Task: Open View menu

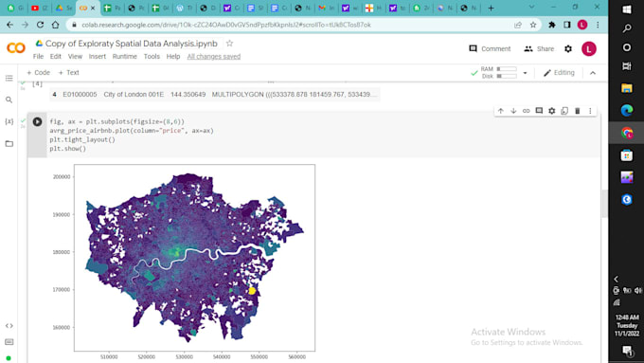Action: tap(75, 56)
